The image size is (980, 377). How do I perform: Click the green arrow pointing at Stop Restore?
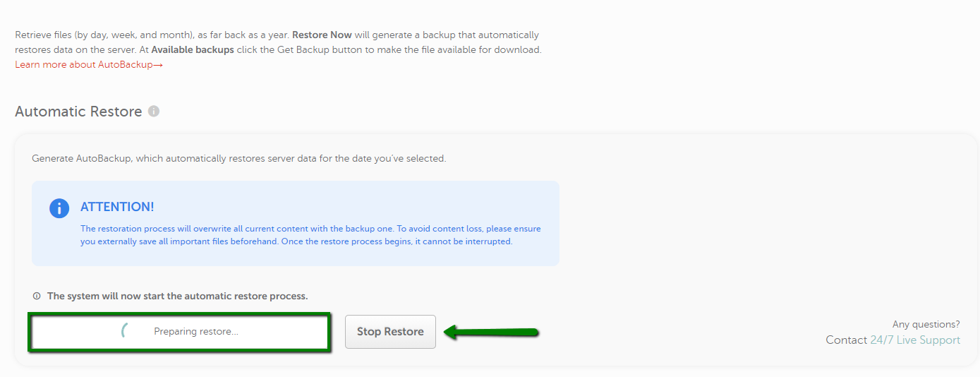492,332
